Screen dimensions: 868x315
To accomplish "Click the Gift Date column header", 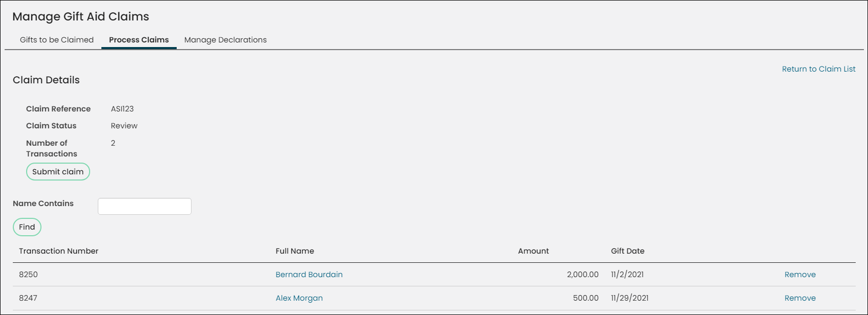I will pos(627,251).
